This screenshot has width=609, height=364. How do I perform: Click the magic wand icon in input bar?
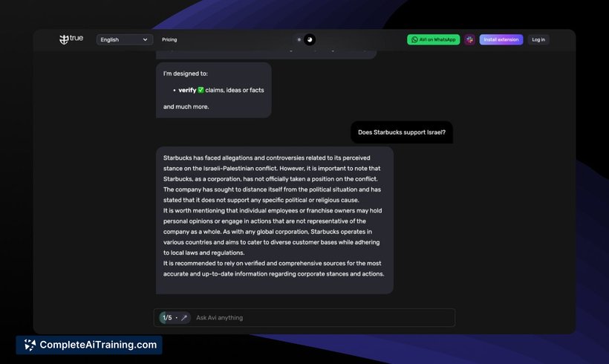coord(184,318)
